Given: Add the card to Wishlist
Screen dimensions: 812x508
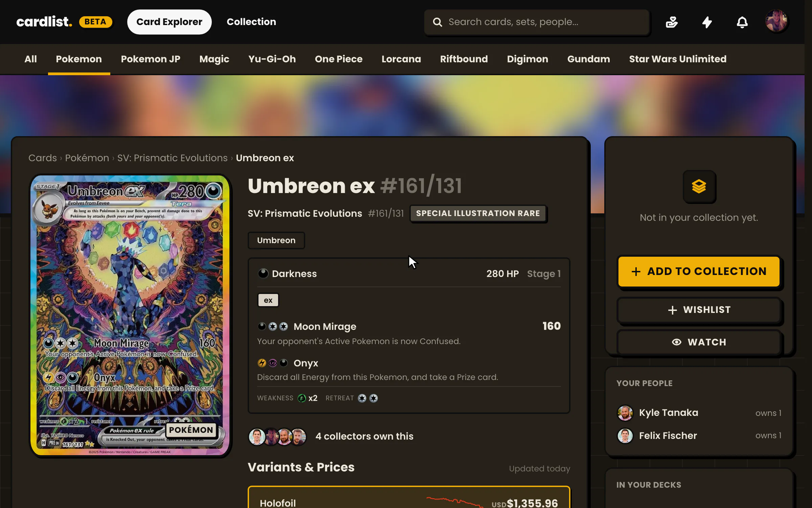Looking at the screenshot, I should (699, 310).
